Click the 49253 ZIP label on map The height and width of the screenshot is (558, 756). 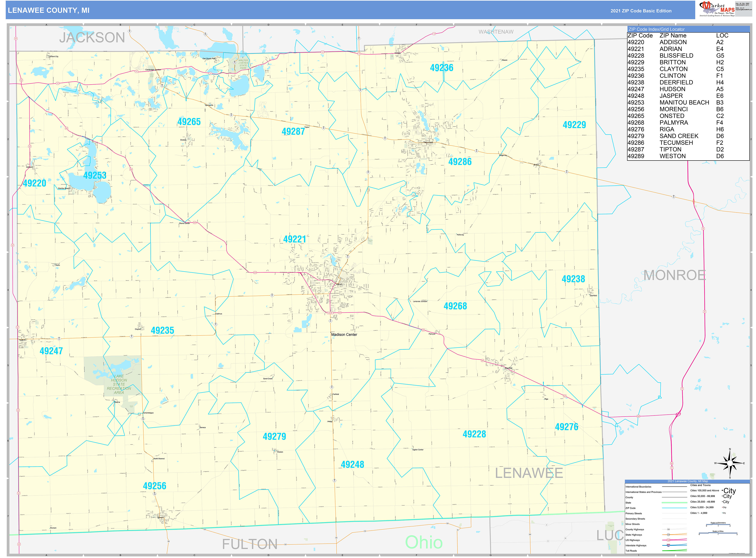tap(95, 176)
